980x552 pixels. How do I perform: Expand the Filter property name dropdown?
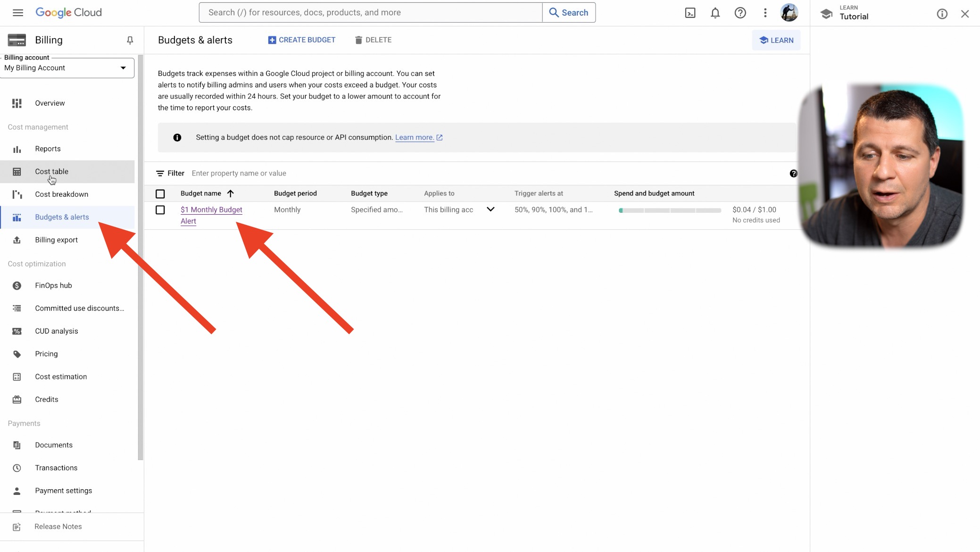coord(239,173)
